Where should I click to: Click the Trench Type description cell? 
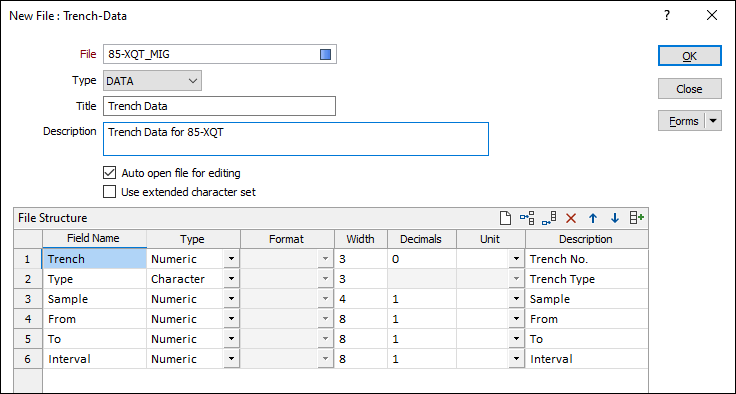click(586, 279)
